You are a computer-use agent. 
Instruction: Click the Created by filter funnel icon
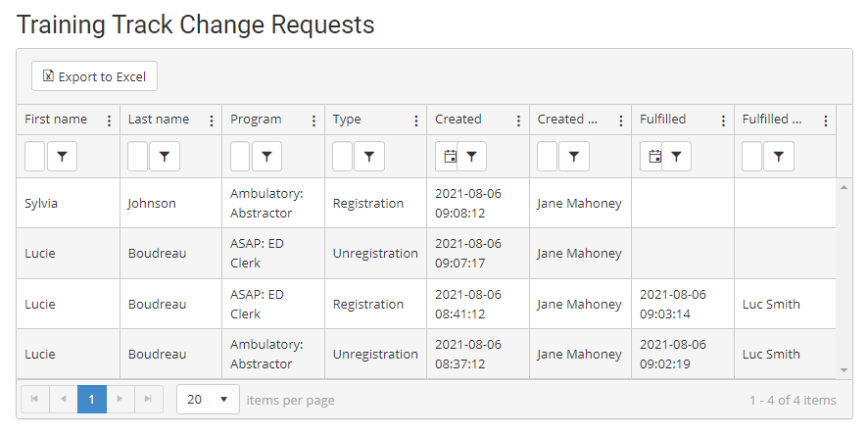tap(573, 157)
